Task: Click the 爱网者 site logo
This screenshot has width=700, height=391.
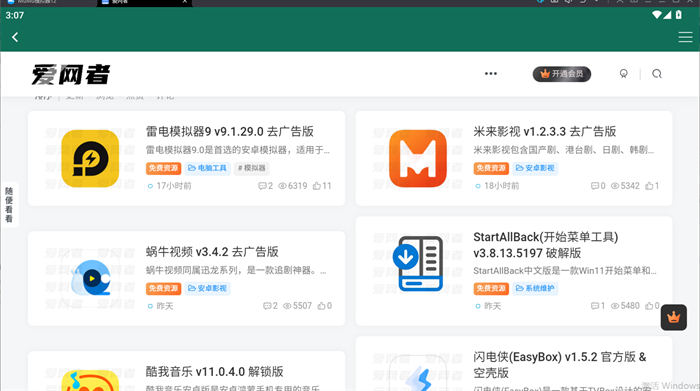Action: point(71,74)
